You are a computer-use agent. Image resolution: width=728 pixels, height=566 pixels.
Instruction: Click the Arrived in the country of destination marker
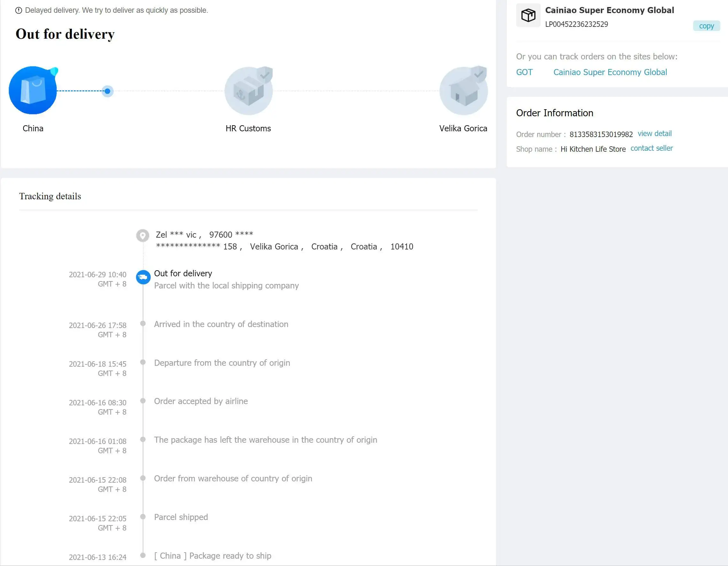(x=143, y=324)
